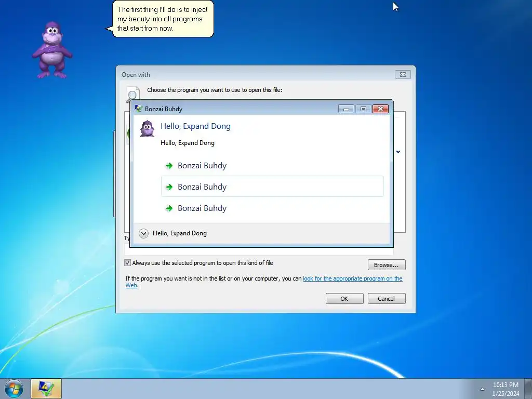Maximize the Bonzai Buhdy window
Screen dimensions: 532x399
click(363, 109)
